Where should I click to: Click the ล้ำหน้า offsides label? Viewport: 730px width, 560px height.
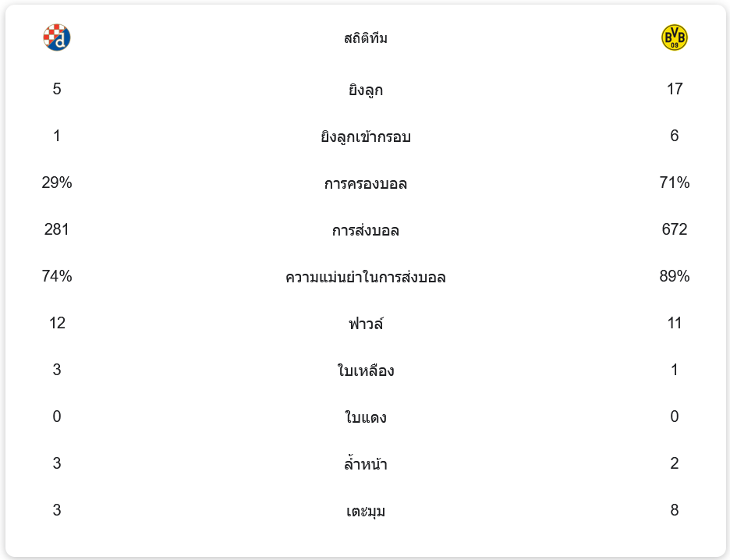pyautogui.click(x=365, y=465)
